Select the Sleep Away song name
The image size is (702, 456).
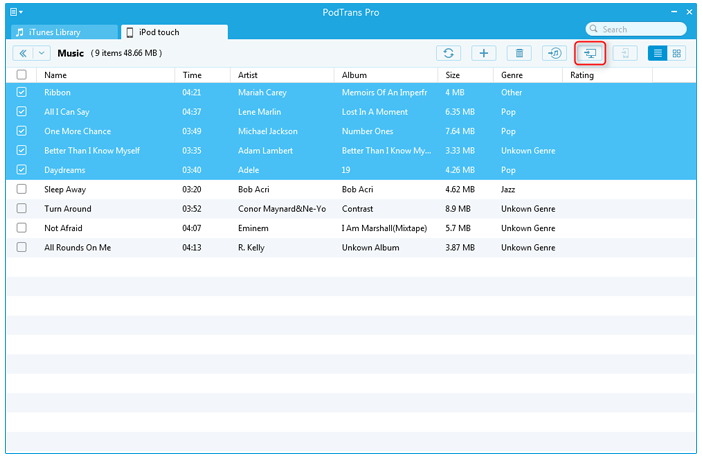pos(65,189)
